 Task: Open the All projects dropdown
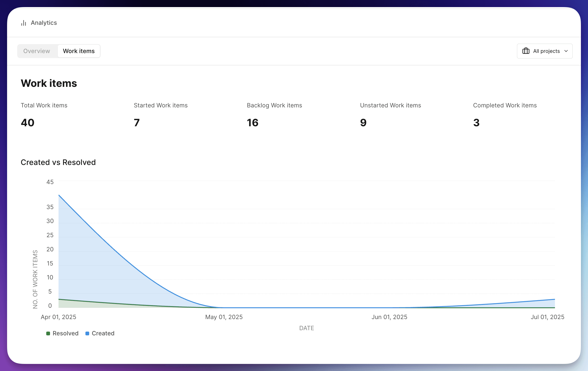click(545, 51)
